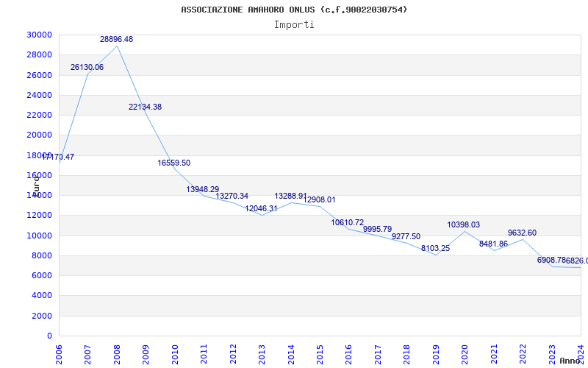Click the 10610.72 data label
588x368 pixels.
pyautogui.click(x=347, y=223)
